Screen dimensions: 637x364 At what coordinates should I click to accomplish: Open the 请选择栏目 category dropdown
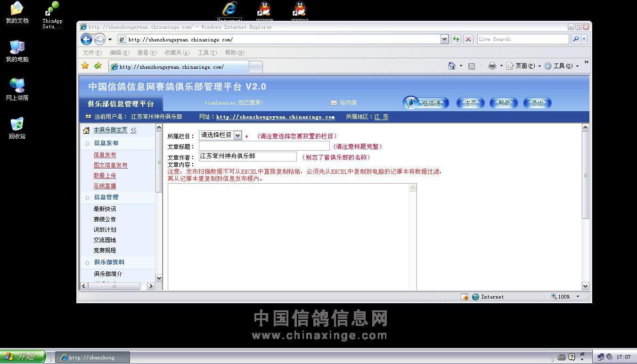click(x=220, y=136)
